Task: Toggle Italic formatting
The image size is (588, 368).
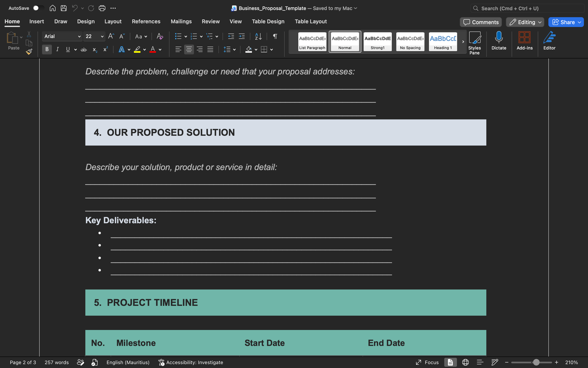Action: [x=57, y=49]
